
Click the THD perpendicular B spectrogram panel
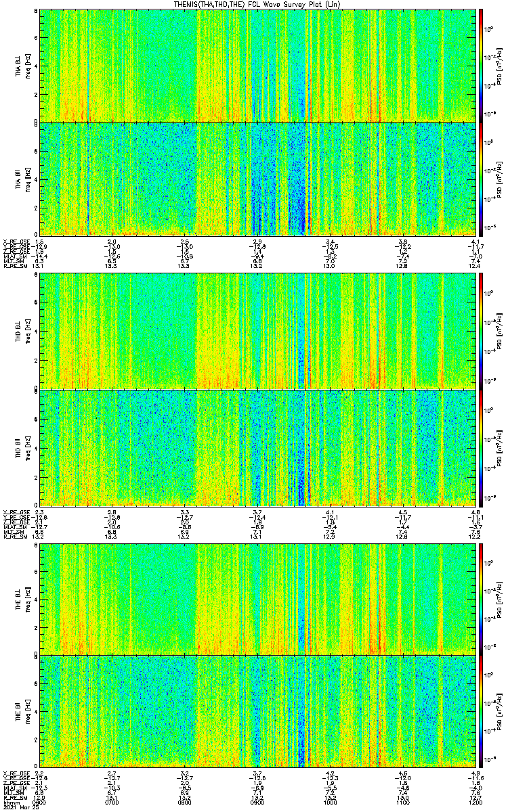click(257, 331)
